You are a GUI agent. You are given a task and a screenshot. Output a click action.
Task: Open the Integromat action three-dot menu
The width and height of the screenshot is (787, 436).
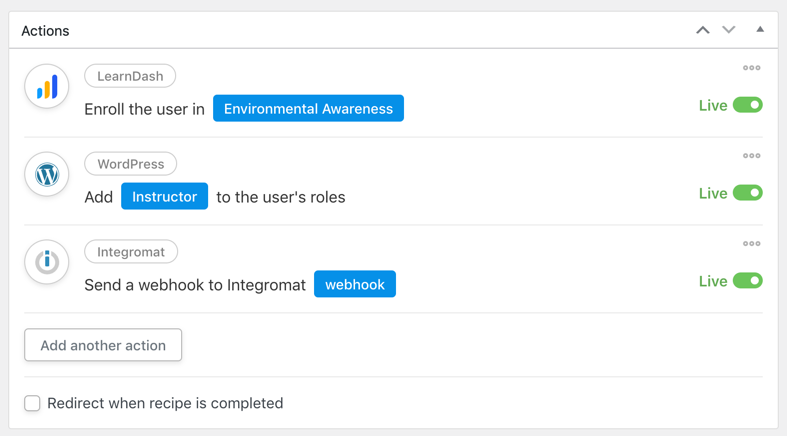pos(751,244)
